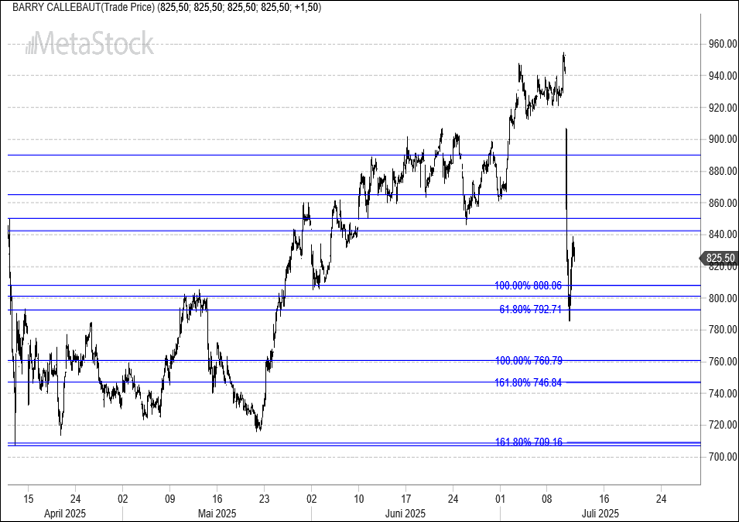Click the 900.00 price axis label
Viewport: 739px width, 522px height.
tap(723, 139)
